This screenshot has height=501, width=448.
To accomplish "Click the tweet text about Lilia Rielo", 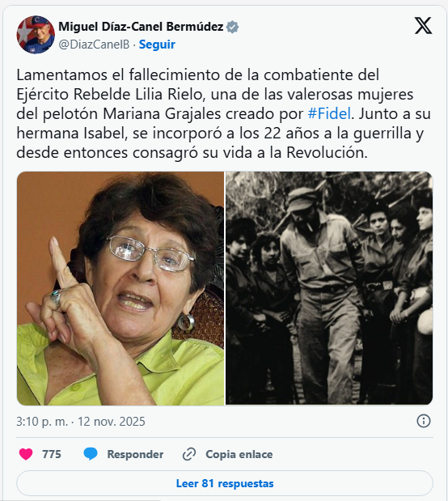I will point(223,114).
